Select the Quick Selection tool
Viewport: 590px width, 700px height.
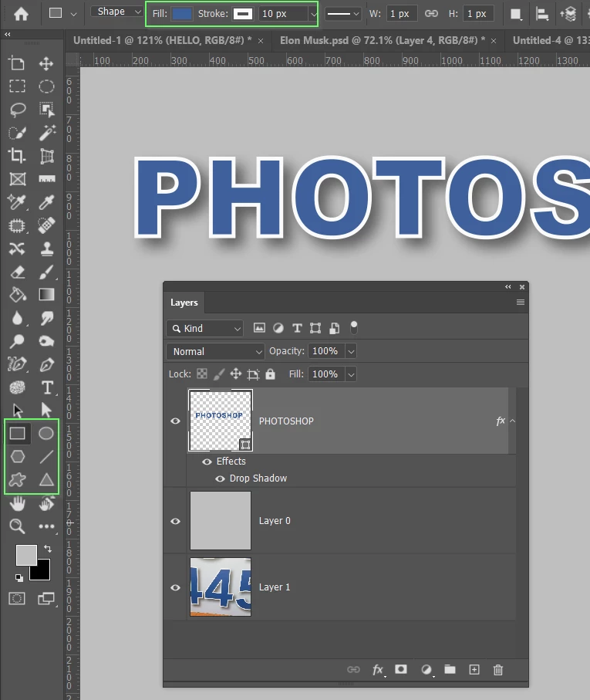click(x=17, y=133)
